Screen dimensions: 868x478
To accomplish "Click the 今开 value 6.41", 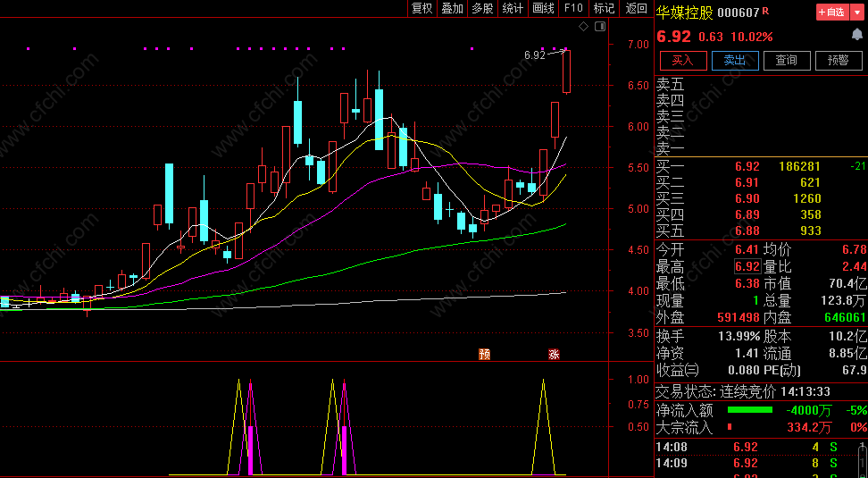I will pyautogui.click(x=747, y=249).
